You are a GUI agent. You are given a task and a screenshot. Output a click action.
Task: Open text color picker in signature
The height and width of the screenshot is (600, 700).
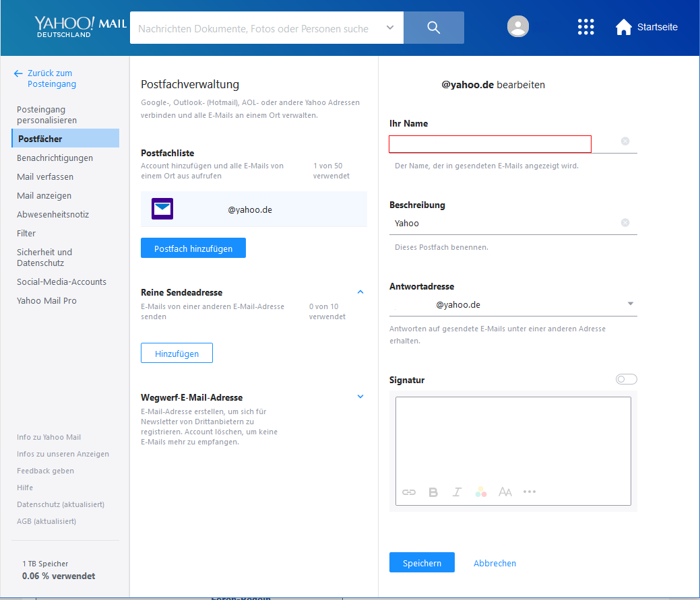click(481, 492)
